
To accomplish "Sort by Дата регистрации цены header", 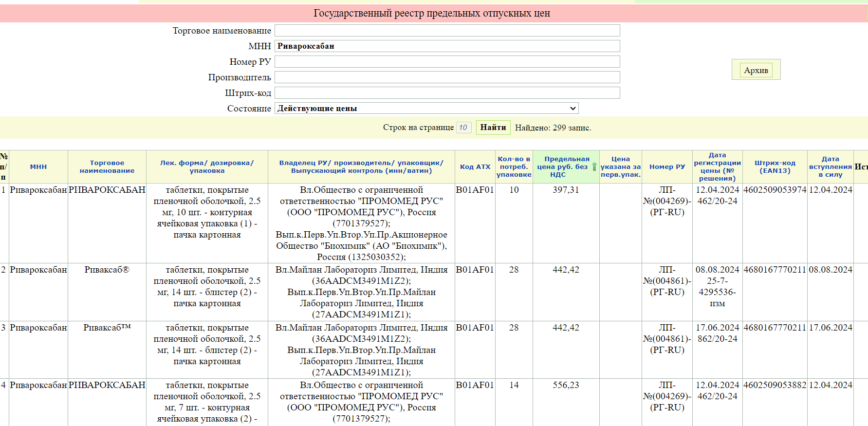I will tap(717, 167).
